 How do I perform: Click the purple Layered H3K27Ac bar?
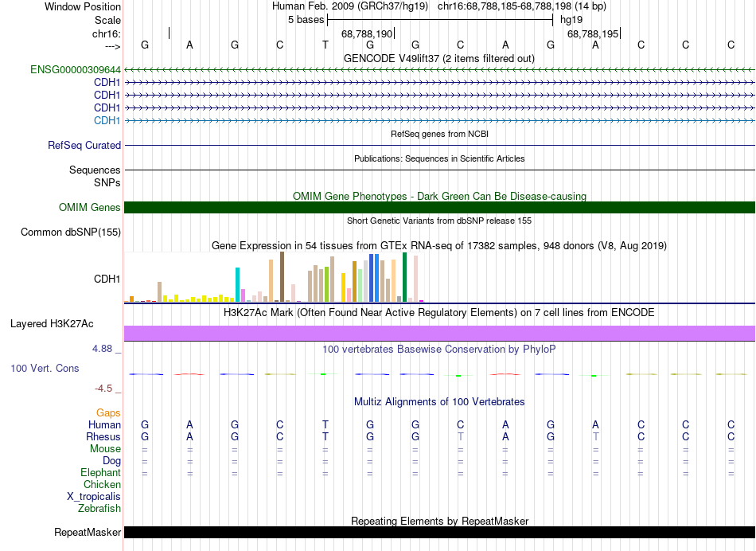coord(439,333)
